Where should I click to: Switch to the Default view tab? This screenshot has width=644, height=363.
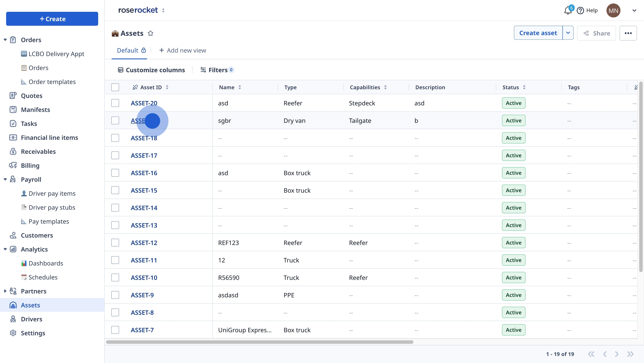(127, 50)
